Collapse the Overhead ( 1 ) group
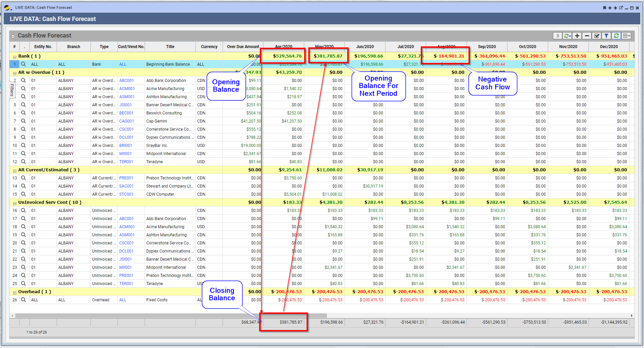Screen dimensions: 644x348 15,292
